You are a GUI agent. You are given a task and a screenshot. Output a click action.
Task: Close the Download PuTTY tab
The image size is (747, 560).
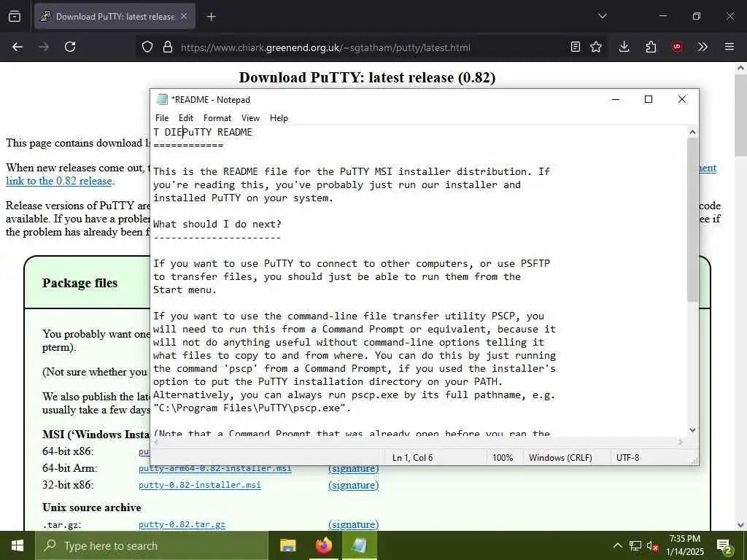(184, 16)
